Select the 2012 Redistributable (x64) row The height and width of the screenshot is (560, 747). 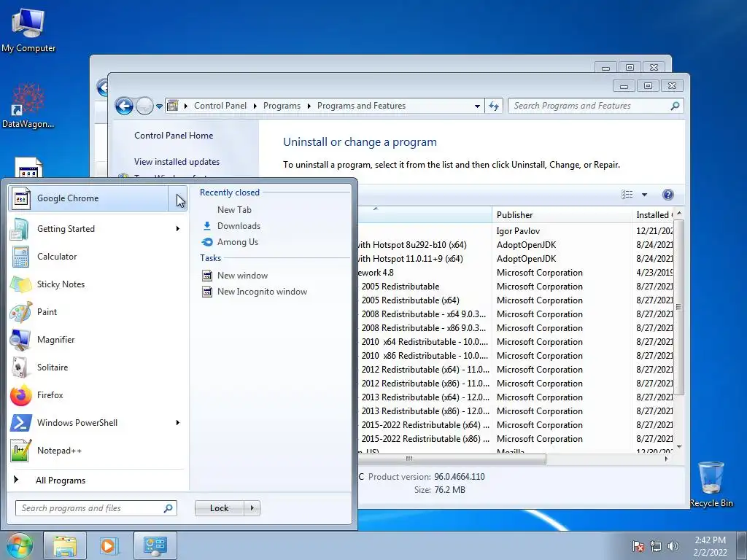[x=516, y=370]
